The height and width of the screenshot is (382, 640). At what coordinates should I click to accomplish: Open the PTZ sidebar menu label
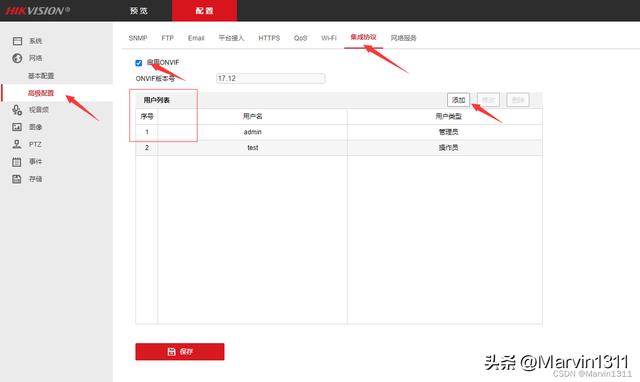point(35,144)
